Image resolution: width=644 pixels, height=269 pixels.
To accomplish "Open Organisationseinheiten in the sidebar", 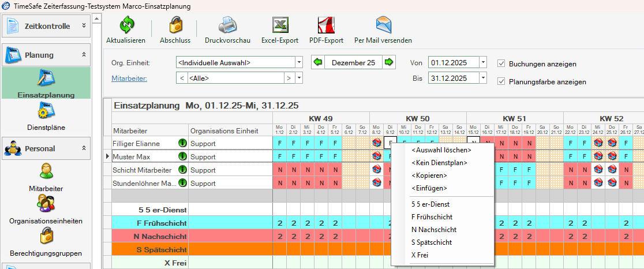I will tap(46, 210).
